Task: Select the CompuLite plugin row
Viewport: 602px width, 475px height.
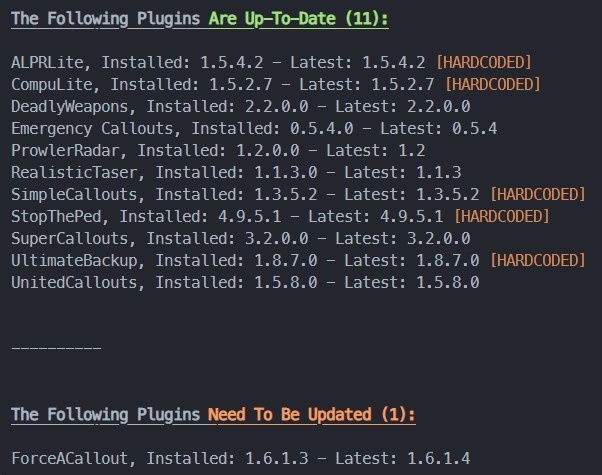Action: tap(276, 84)
